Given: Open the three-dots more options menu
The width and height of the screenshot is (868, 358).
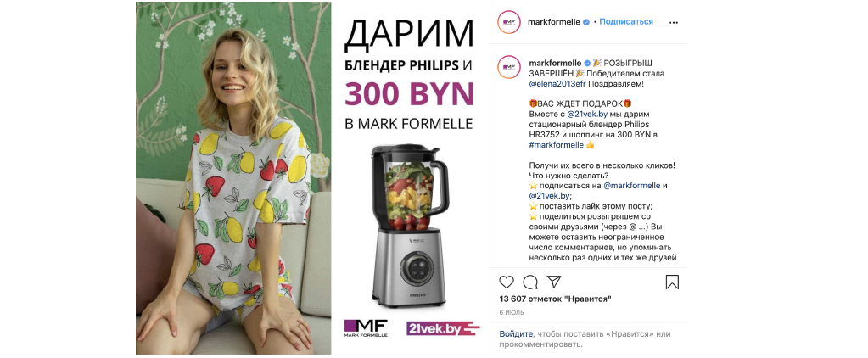Looking at the screenshot, I should tap(673, 22).
